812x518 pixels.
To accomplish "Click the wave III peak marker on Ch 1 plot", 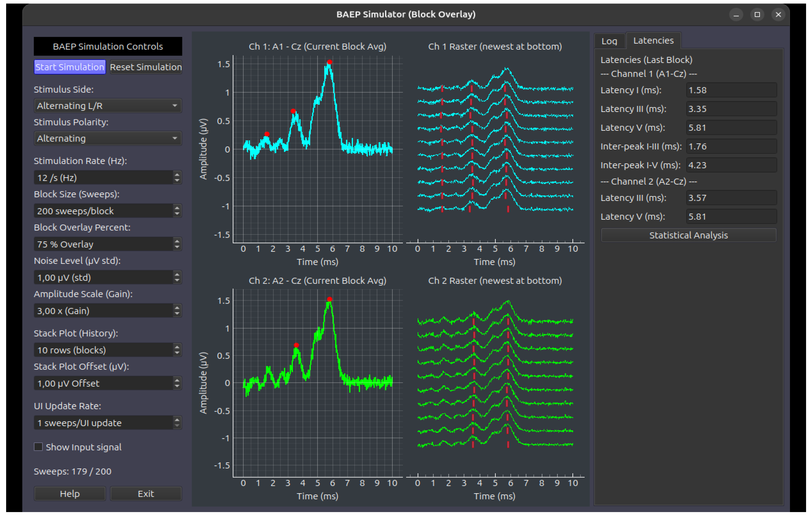I will (293, 111).
